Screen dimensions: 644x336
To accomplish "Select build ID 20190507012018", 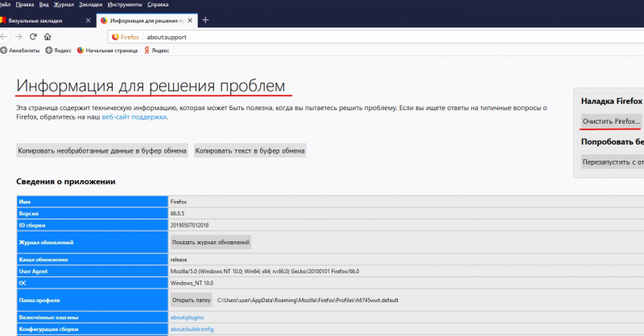I will coord(189,225).
